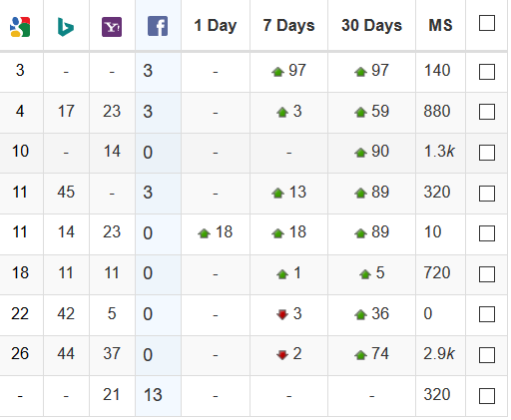This screenshot has height=420, width=511.
Task: Check the box for the 140 MS row
Action: [487, 72]
